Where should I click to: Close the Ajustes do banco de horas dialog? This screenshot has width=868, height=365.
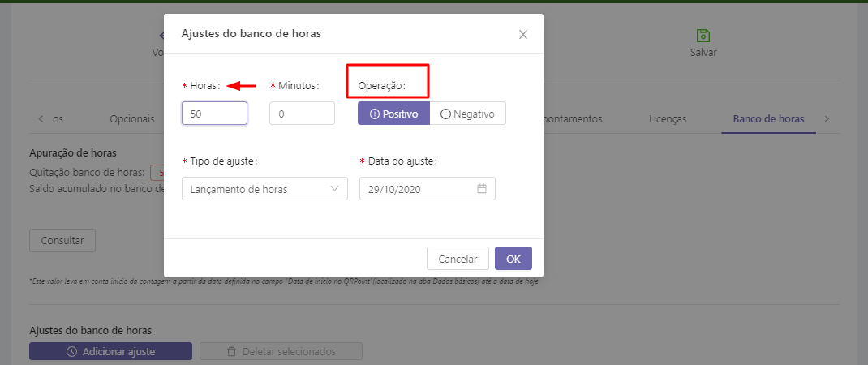pos(523,34)
